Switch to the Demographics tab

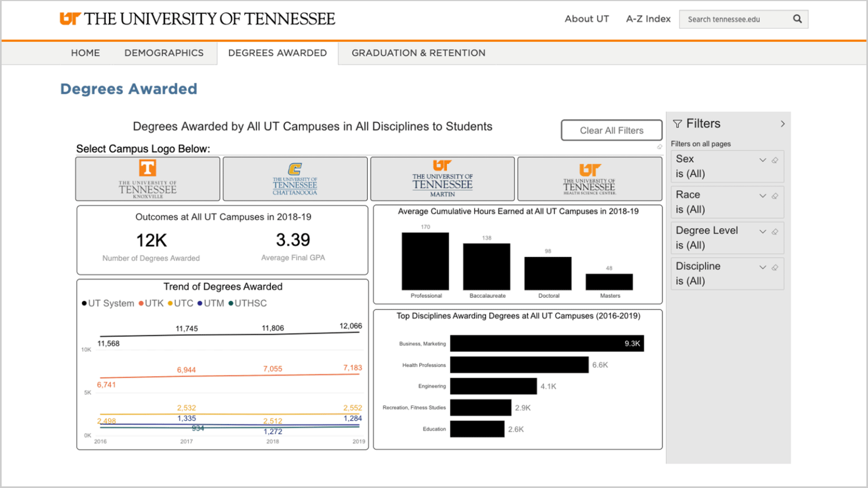point(164,53)
